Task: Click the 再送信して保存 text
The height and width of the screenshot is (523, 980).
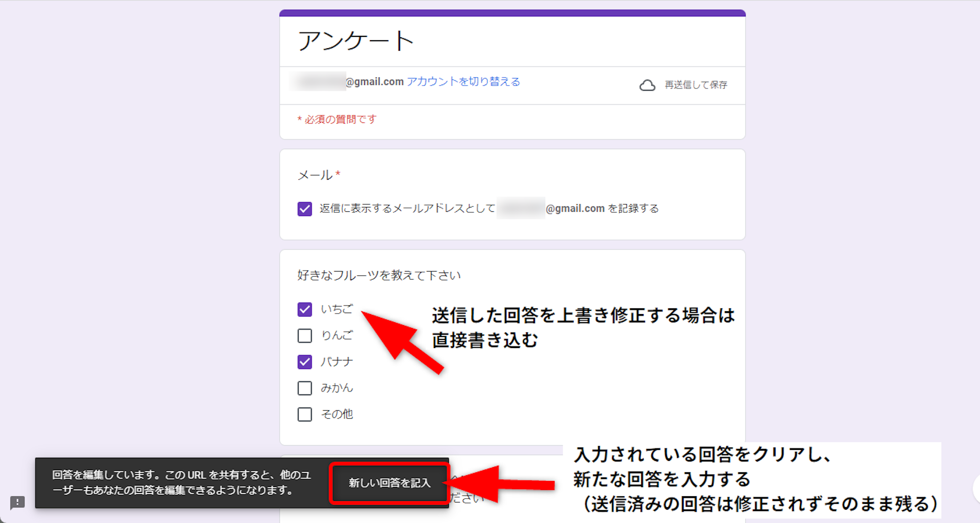Action: [696, 85]
